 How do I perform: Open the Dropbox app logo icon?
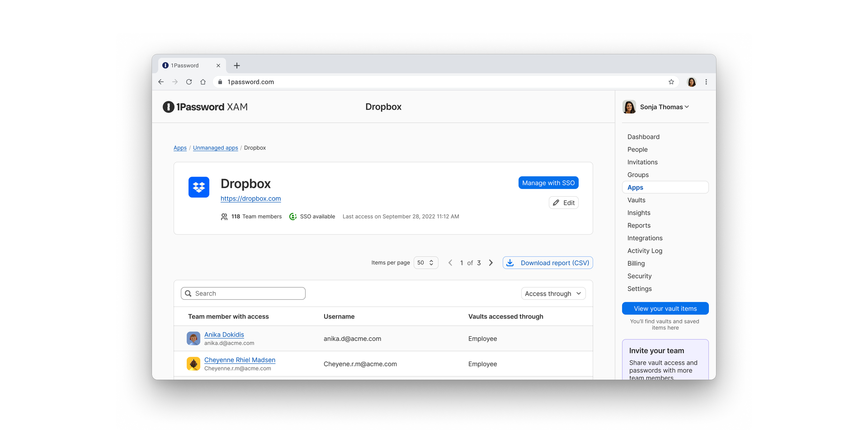pos(198,187)
